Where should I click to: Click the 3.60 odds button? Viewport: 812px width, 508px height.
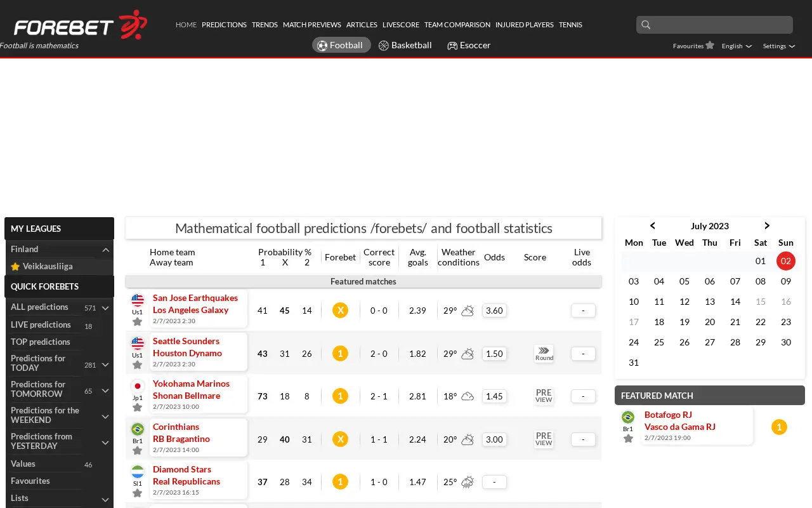494,311
